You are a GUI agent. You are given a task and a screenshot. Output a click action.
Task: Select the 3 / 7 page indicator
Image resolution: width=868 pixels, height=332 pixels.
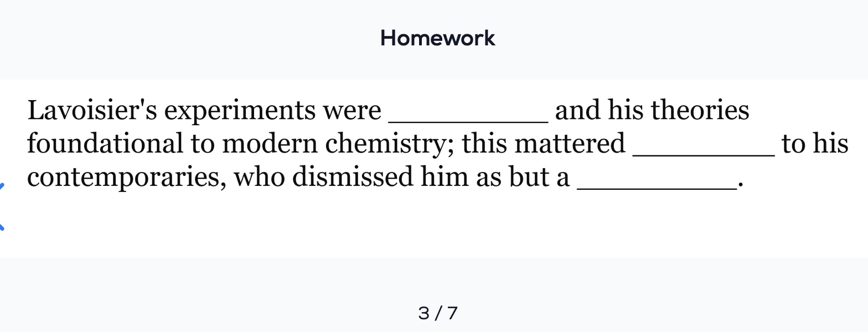(438, 313)
